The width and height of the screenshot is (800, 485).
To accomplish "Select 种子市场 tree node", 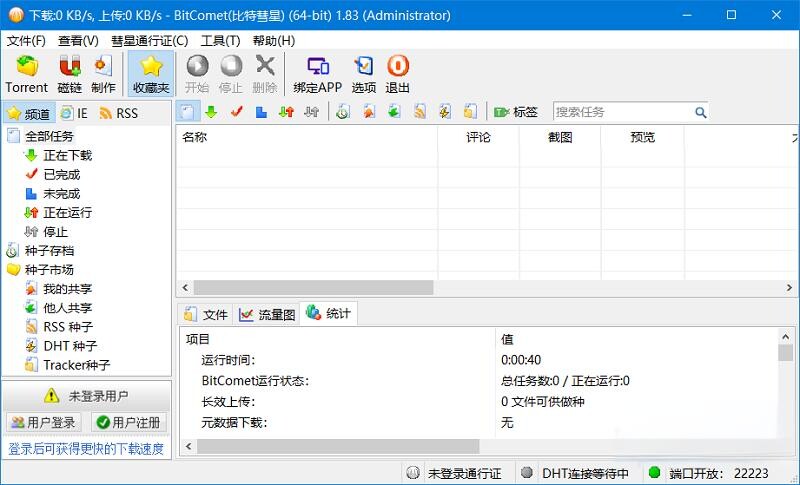I will click(x=49, y=270).
